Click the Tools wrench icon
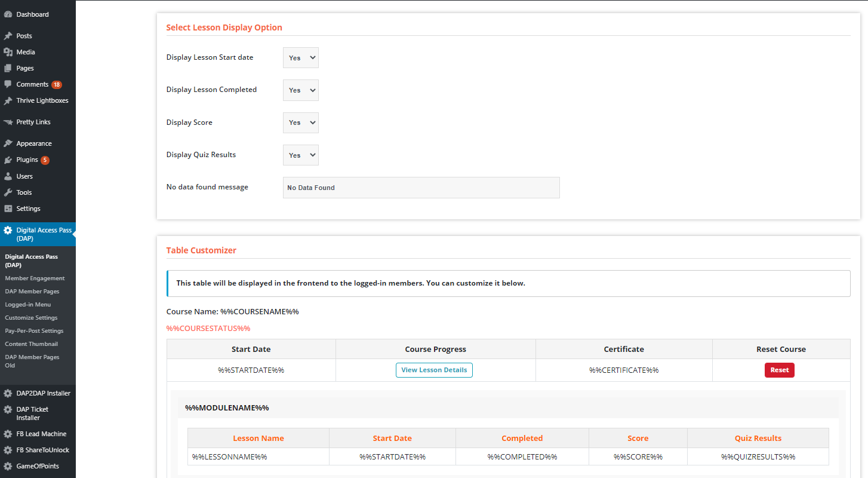Image resolution: width=868 pixels, height=478 pixels. click(x=8, y=192)
